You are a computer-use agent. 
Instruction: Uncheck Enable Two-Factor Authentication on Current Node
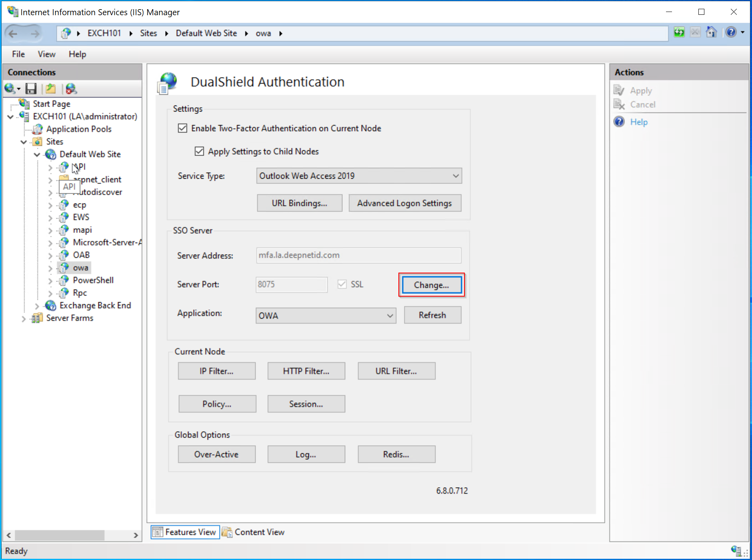pos(182,128)
